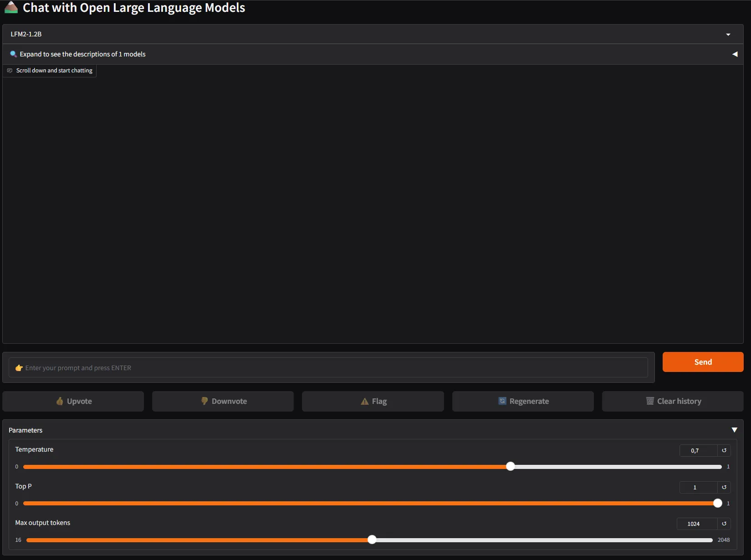Click the thumbs-up icon on Upvote
Image resolution: width=751 pixels, height=560 pixels.
pos(60,401)
